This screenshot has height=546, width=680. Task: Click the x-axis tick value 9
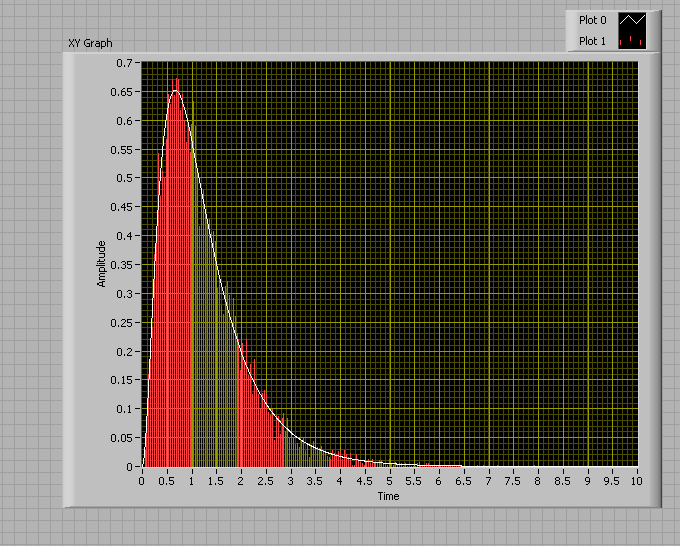pos(587,481)
